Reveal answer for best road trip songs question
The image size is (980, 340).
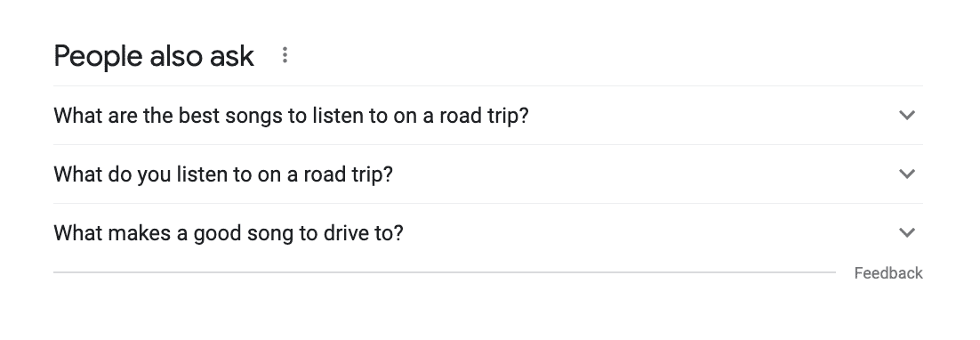point(488,116)
